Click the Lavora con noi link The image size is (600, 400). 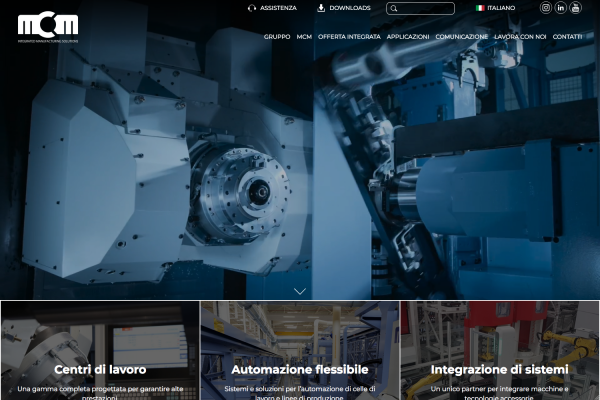(520, 37)
